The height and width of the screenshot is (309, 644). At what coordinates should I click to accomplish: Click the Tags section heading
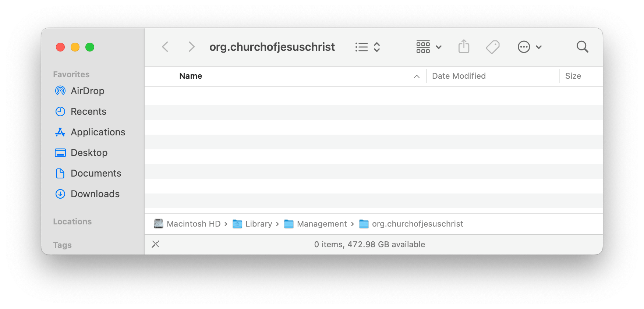coord(62,245)
